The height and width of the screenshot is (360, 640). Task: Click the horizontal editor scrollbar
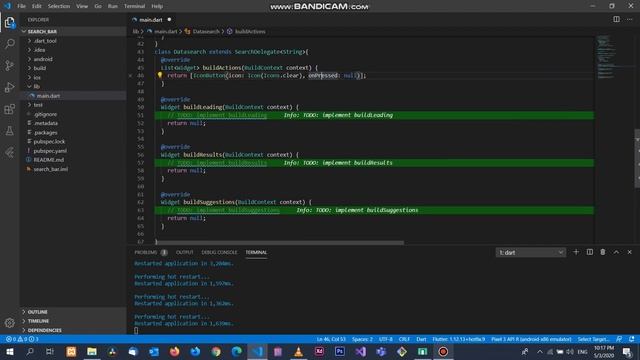click(x=280, y=242)
